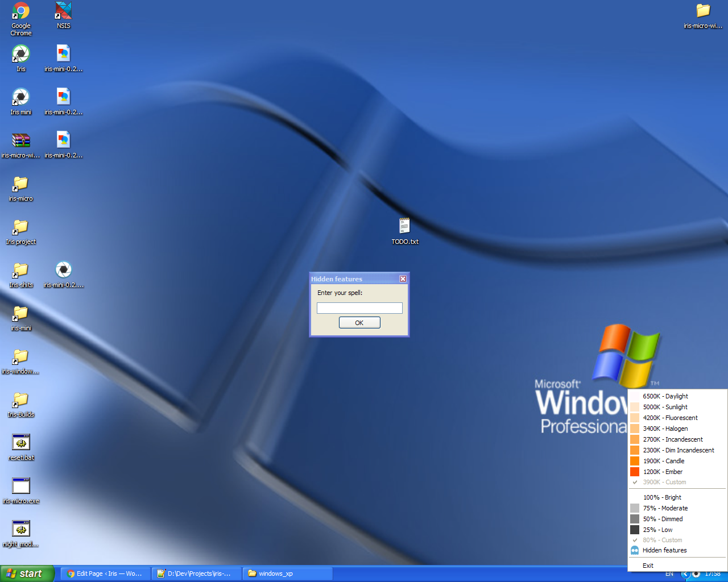This screenshot has height=582, width=728.
Task: Select the Iris-Builds folder shortcut
Action: tap(21, 404)
